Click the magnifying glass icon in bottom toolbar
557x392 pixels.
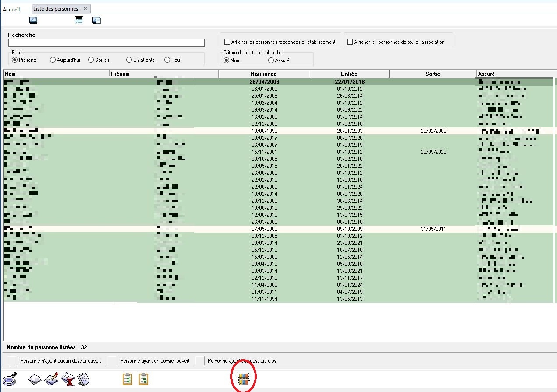coord(9,379)
